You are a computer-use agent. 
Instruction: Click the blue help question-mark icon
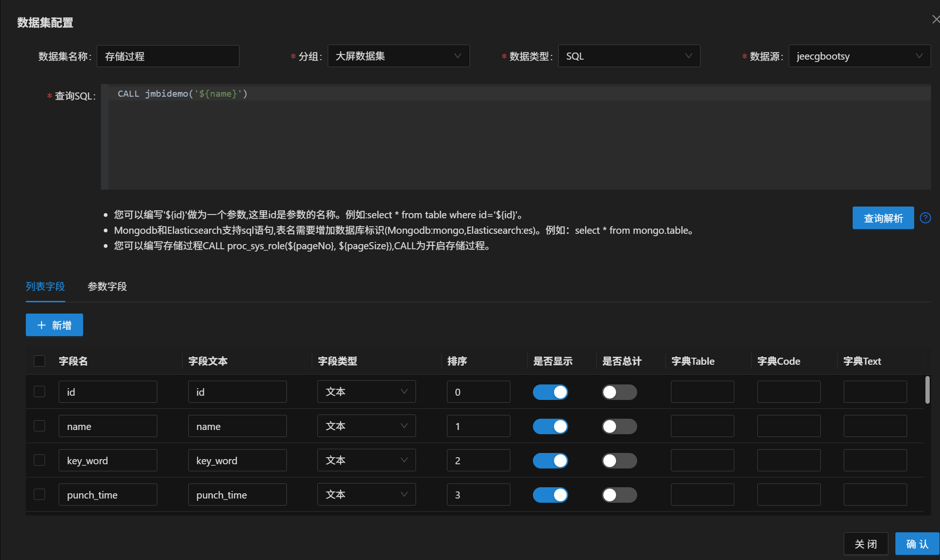[925, 218]
